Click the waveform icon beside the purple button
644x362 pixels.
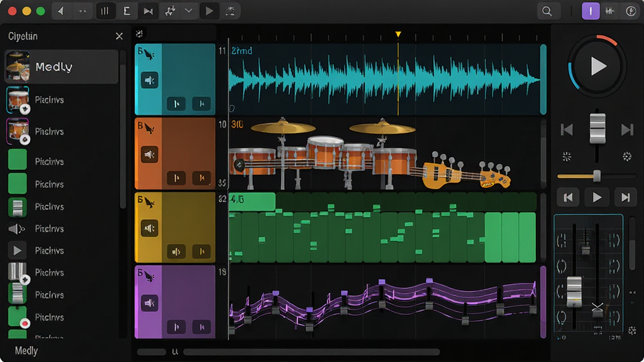(610, 11)
